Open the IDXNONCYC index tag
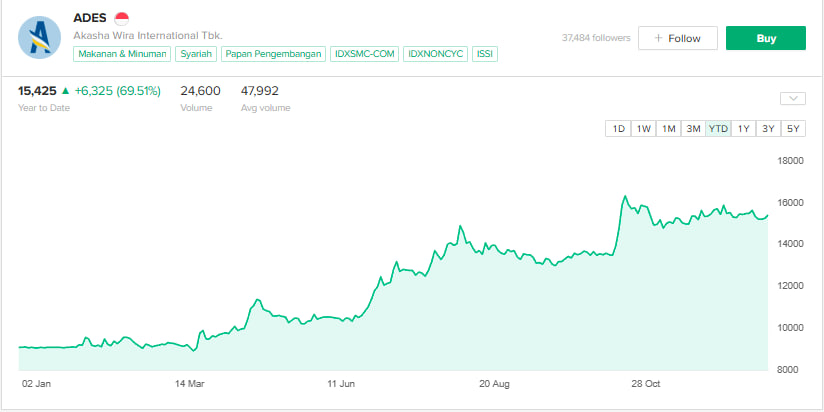 (435, 53)
